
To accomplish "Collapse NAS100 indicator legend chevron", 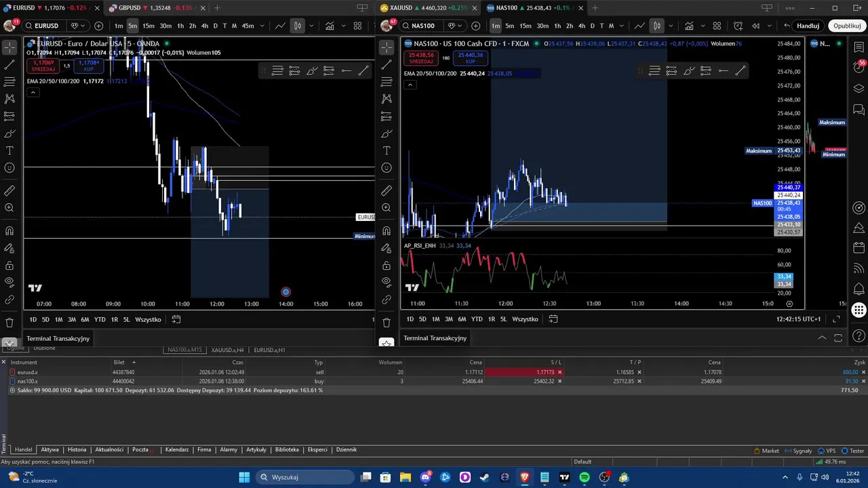I will [410, 85].
